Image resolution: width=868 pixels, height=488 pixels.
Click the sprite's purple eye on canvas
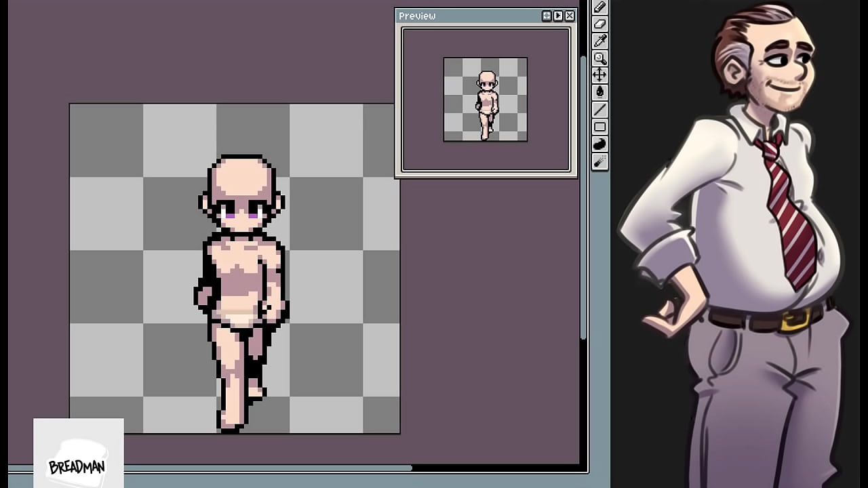point(230,215)
